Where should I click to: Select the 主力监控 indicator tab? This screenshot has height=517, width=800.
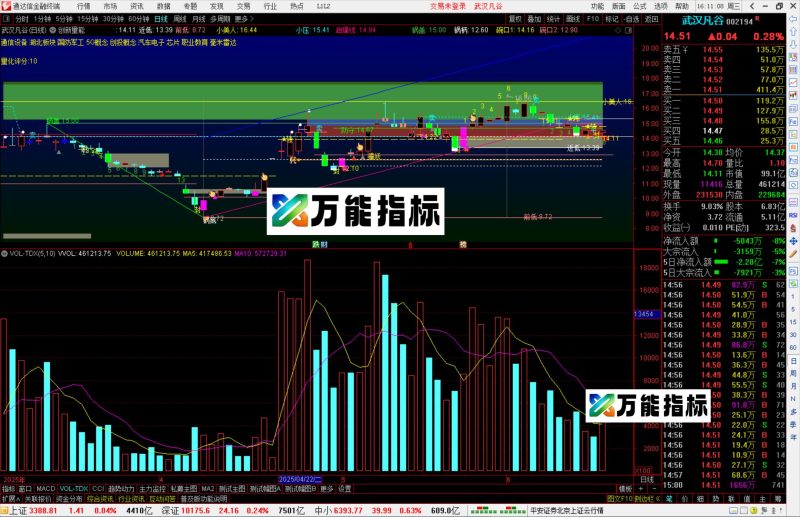[153, 489]
